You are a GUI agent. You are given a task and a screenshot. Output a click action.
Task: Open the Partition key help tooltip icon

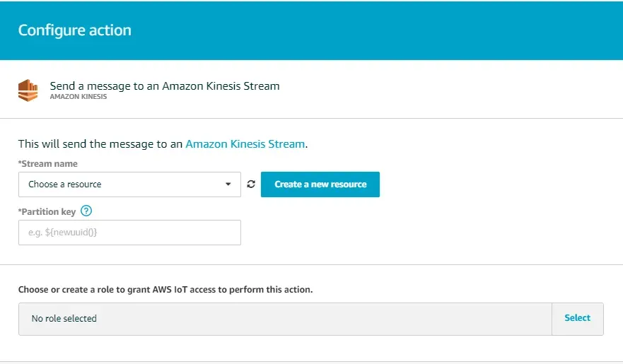[86, 211]
